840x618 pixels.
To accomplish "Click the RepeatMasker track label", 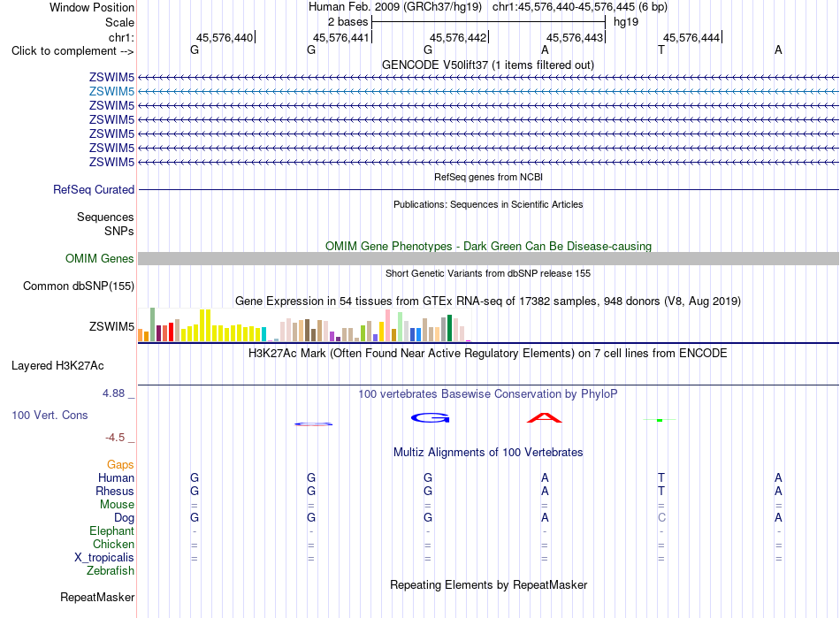I will point(97,597).
